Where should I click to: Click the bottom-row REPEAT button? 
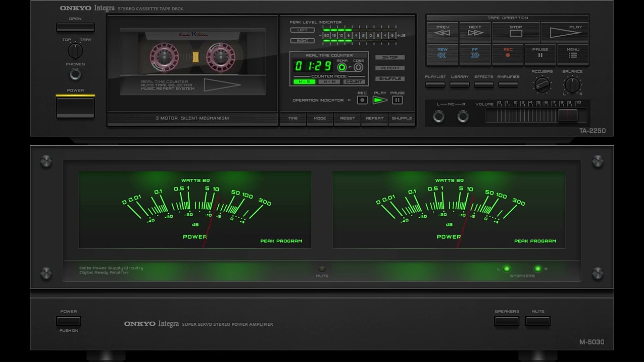(374, 119)
